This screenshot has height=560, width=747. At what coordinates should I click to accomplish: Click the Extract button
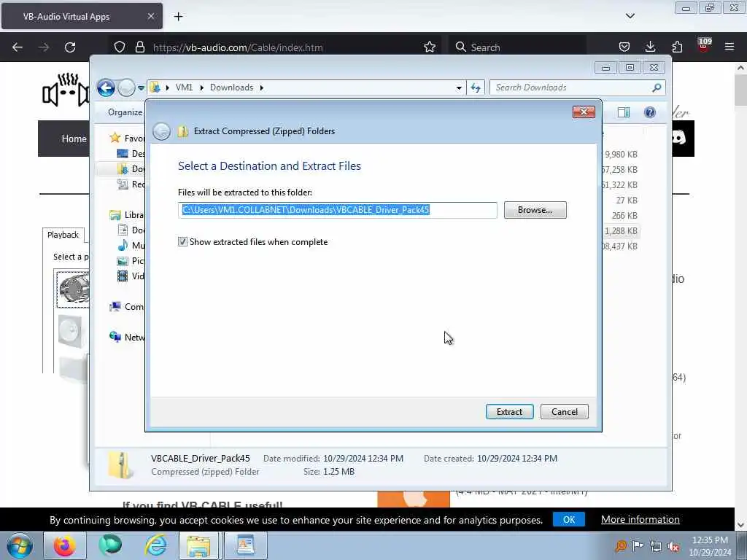pos(509,411)
